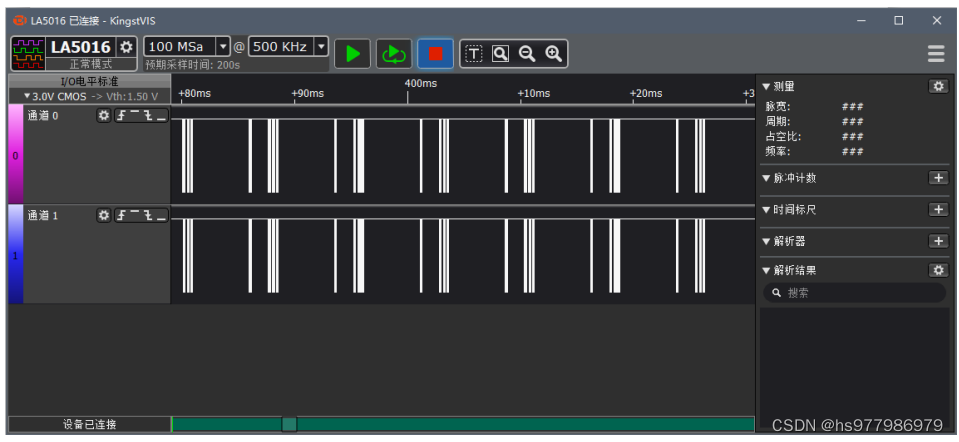Screen dimensions: 959x442
Task: Open the hamburger main menu
Action: point(936,54)
